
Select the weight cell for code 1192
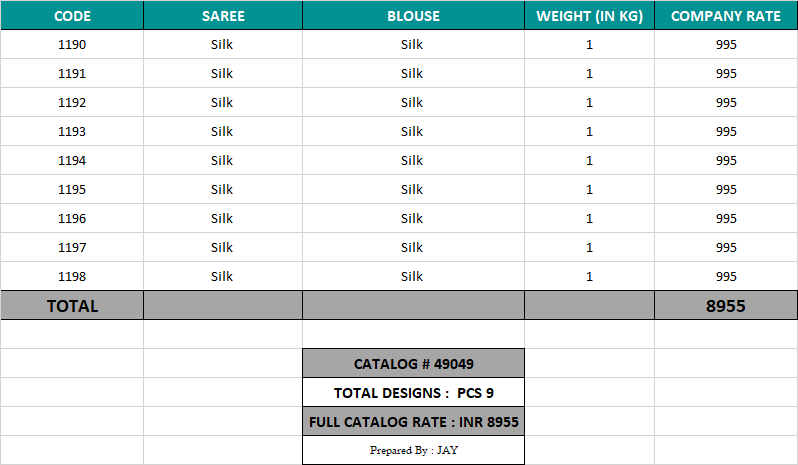tap(589, 103)
